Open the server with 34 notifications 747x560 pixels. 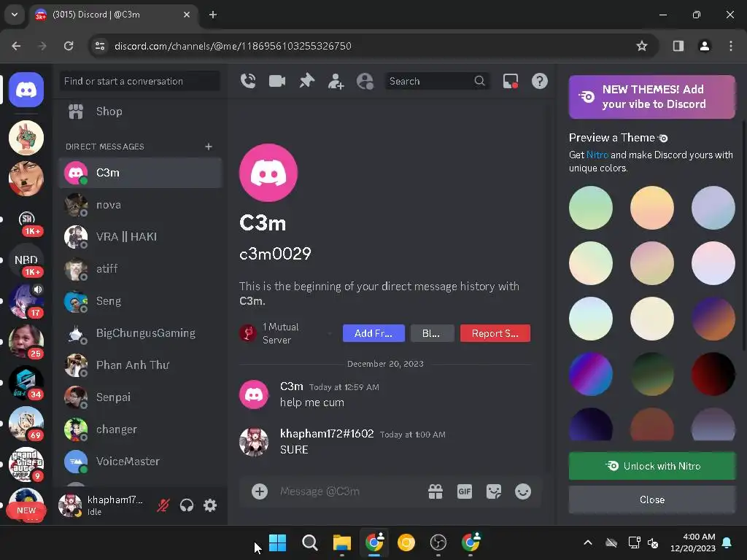click(x=26, y=383)
